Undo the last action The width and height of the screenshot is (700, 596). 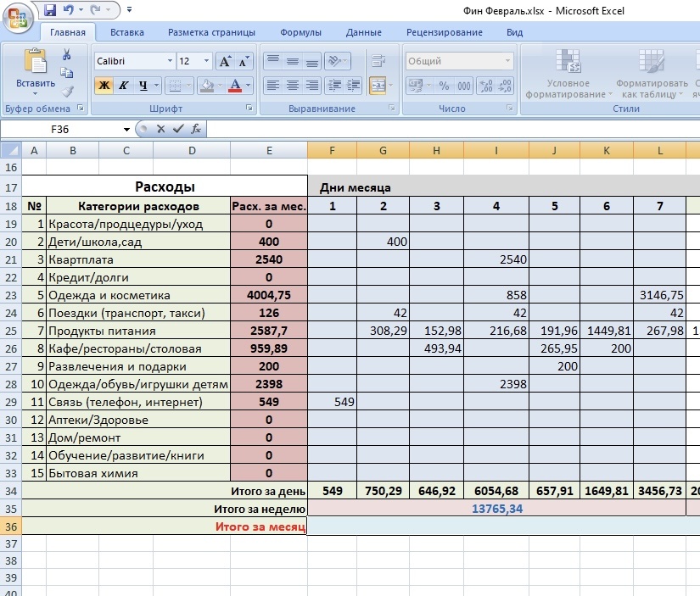69,9
